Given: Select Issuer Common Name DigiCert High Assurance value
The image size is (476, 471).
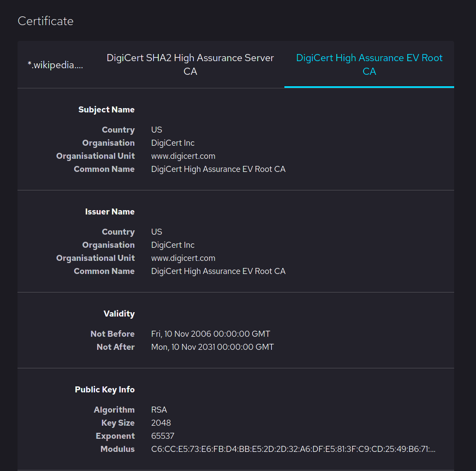Looking at the screenshot, I should click(218, 271).
